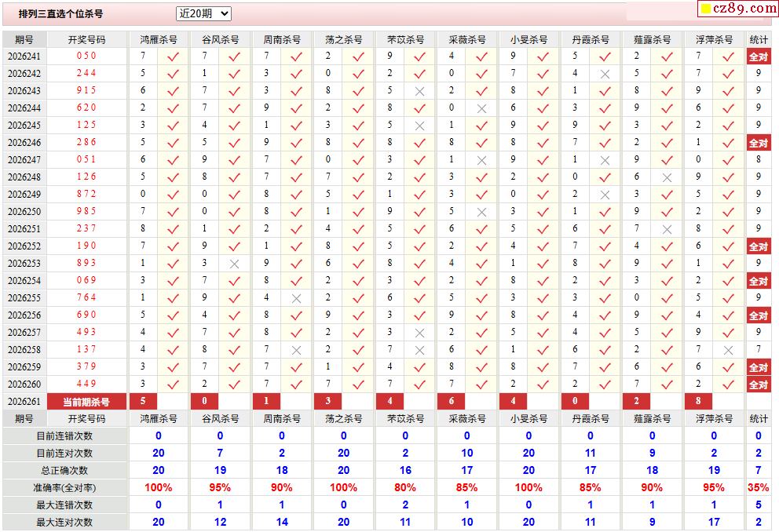Select red 8 box under 浮萍杀号 current period
779x532 pixels.
tap(699, 401)
